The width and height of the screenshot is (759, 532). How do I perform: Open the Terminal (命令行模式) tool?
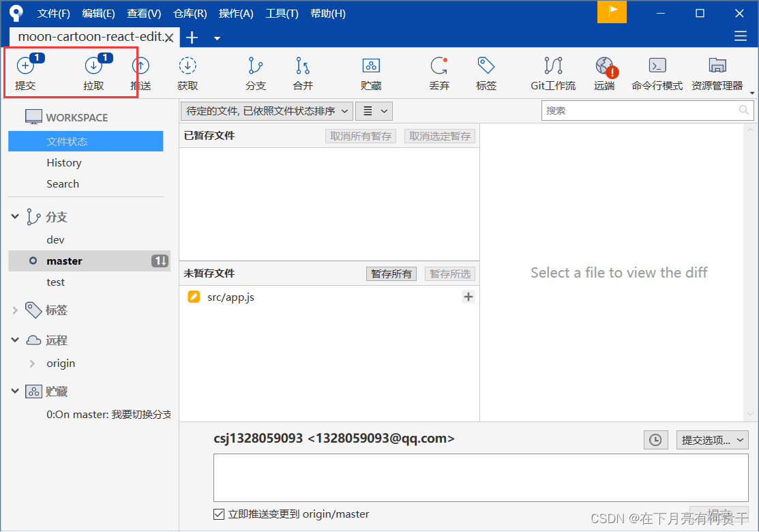[x=657, y=72]
